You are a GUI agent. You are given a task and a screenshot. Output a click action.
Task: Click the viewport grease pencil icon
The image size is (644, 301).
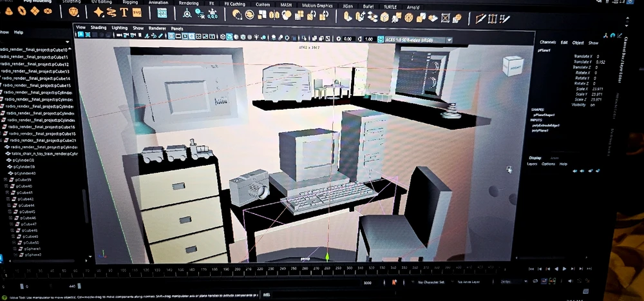160,36
